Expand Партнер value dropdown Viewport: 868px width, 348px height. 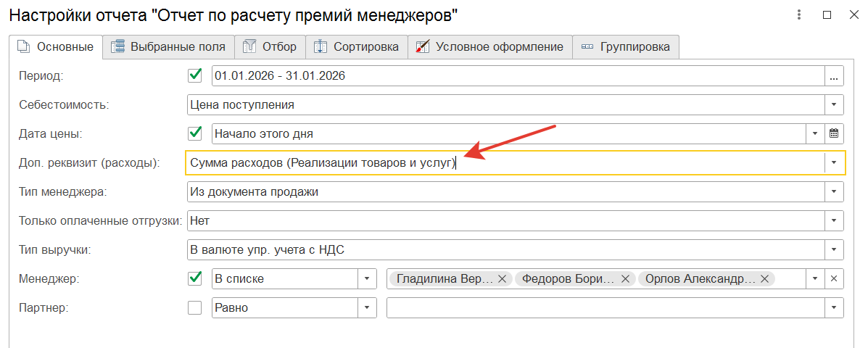[x=834, y=307]
